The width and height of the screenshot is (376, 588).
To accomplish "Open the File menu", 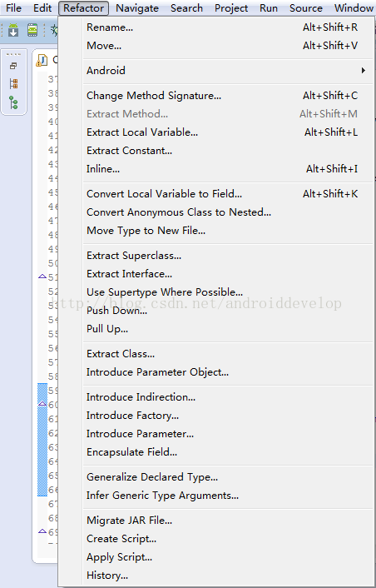I will pos(13,7).
